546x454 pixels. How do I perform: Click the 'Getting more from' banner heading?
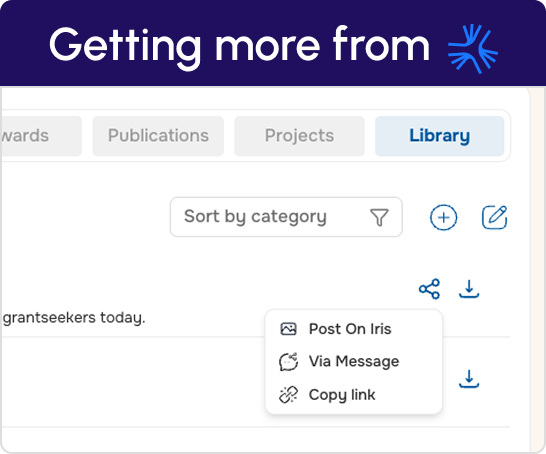coord(240,46)
